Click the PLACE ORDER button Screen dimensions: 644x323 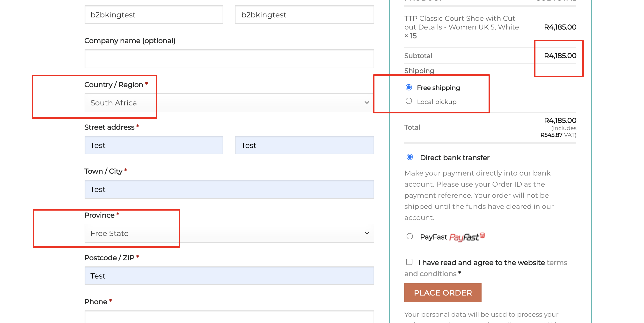tap(442, 293)
